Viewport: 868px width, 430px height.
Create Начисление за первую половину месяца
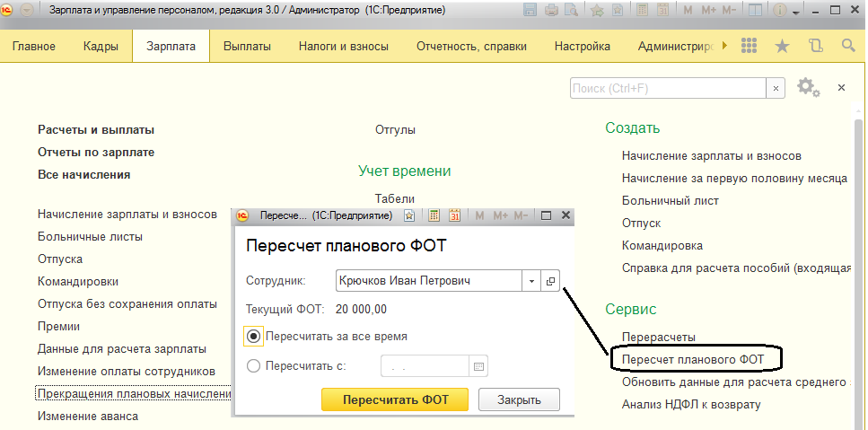[734, 179]
